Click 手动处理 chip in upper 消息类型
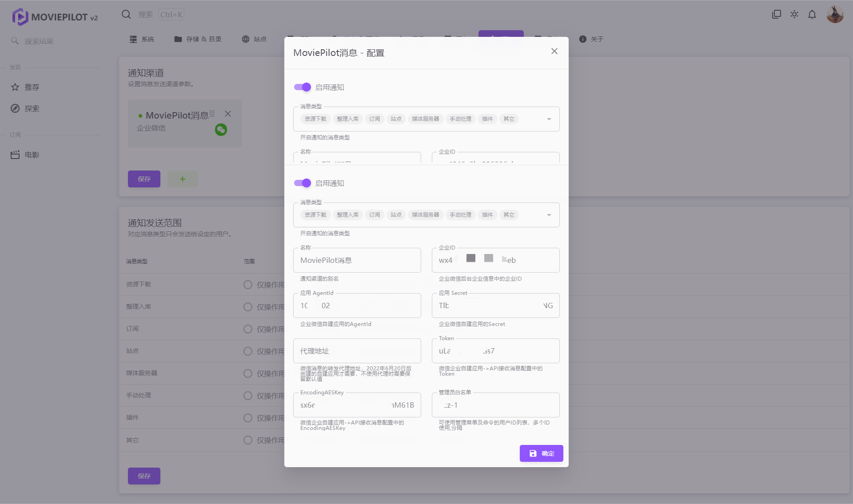The width and height of the screenshot is (853, 504). pos(460,119)
